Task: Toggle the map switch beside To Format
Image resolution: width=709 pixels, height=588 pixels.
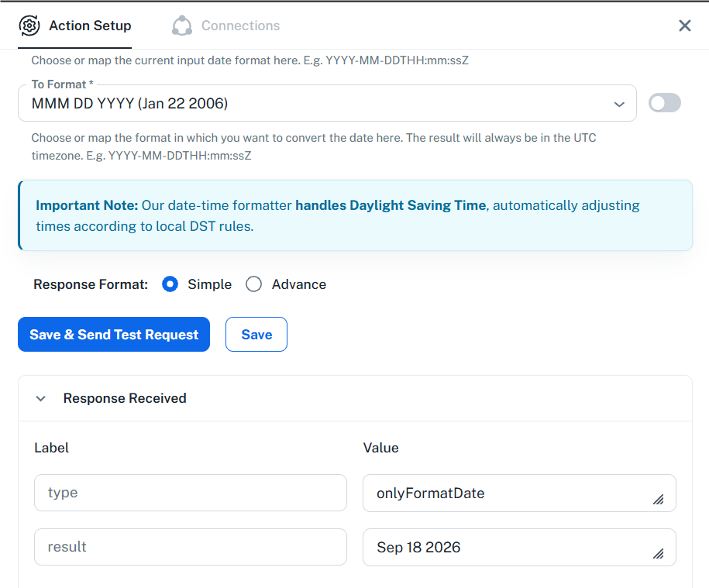Action: [x=664, y=102]
